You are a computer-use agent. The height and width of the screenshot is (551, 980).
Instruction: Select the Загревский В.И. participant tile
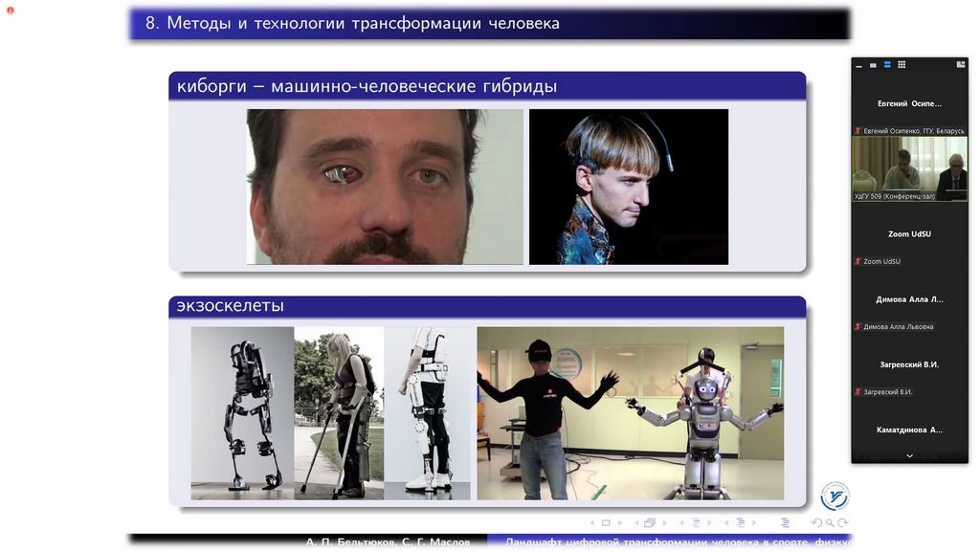[x=909, y=364]
